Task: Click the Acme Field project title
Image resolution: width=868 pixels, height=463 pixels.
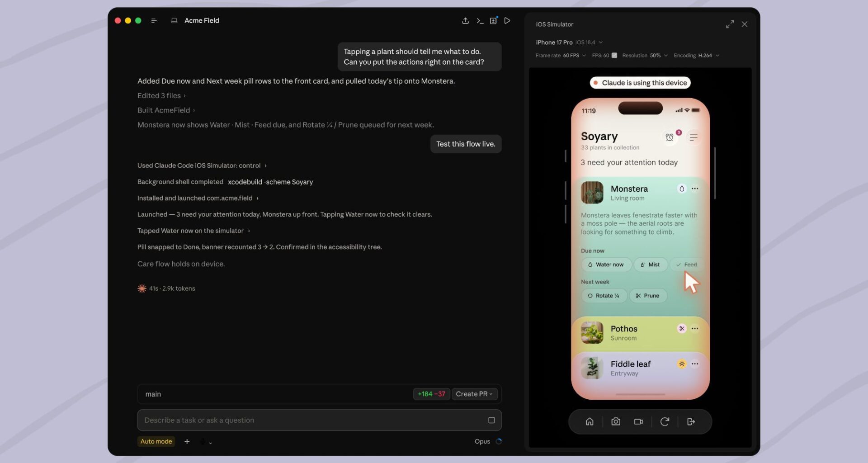Action: [x=202, y=21]
